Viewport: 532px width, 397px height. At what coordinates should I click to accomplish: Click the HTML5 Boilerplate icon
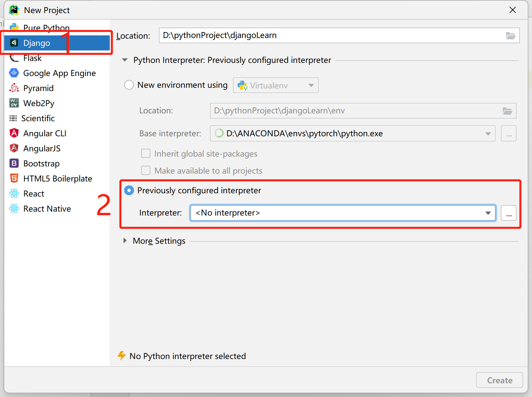click(14, 178)
